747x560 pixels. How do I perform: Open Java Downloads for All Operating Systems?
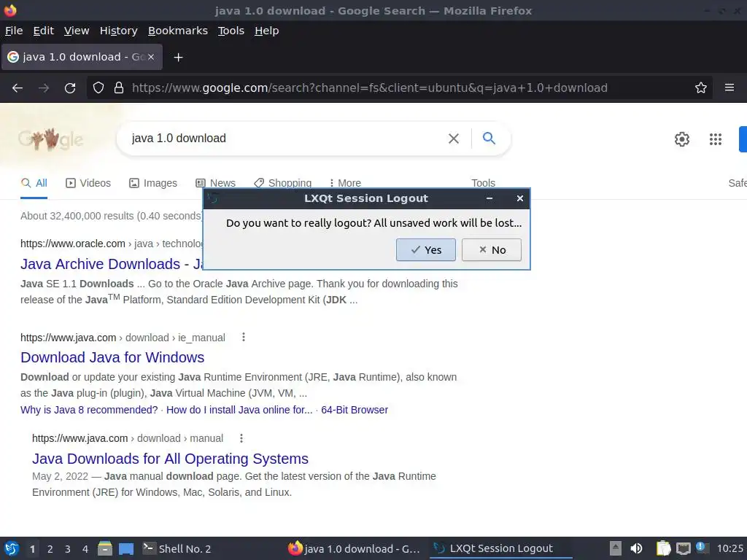pyautogui.click(x=170, y=459)
